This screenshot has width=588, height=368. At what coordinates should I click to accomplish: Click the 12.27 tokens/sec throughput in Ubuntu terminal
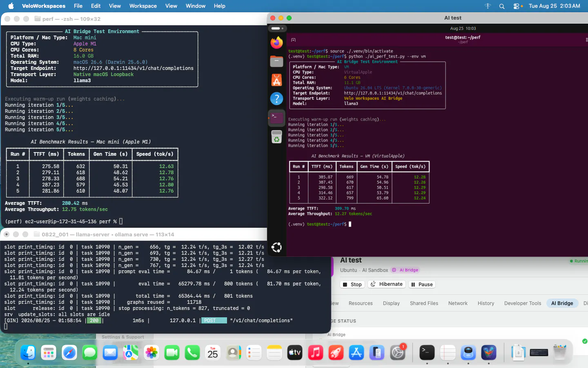353,214
